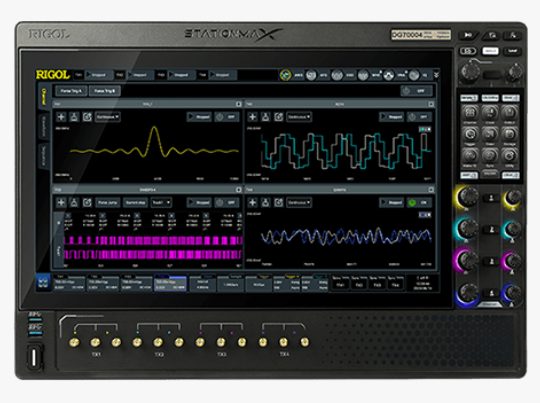Open the Clock settings tab in bottom bar
The image size is (540, 403).
pos(203,283)
